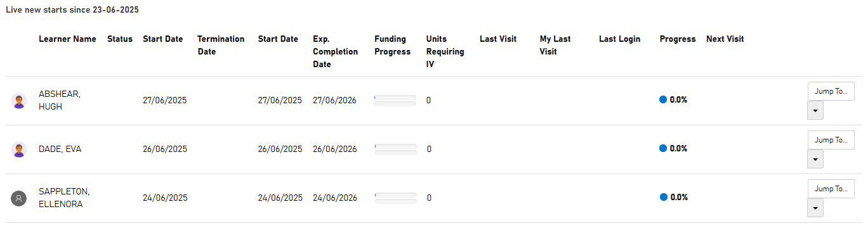This screenshot has width=868, height=228.
Task: Click the Last Login column header
Action: [619, 39]
